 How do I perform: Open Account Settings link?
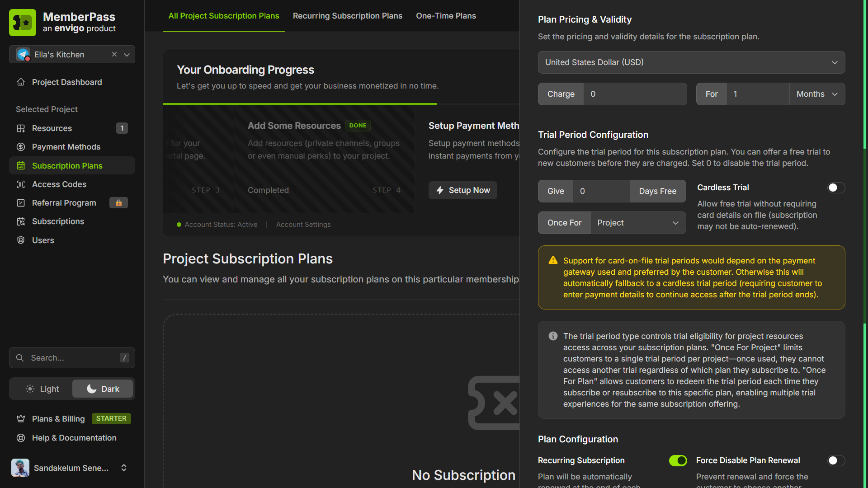(303, 224)
